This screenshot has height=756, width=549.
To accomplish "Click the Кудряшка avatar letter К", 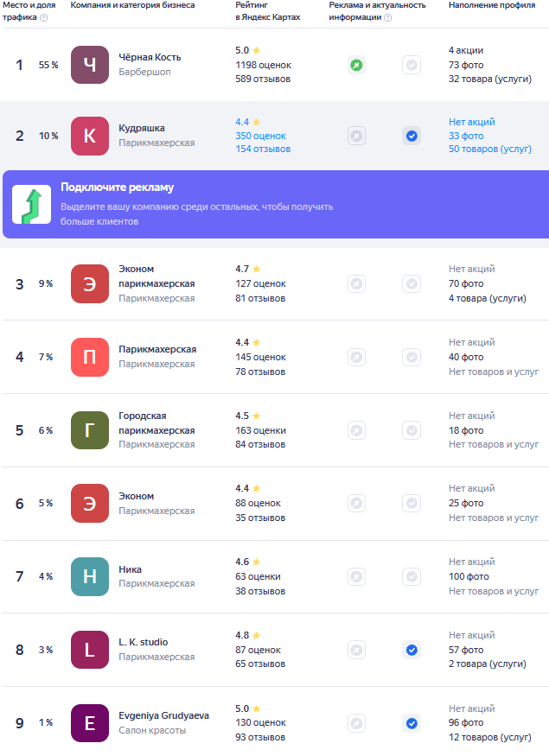I will [90, 136].
